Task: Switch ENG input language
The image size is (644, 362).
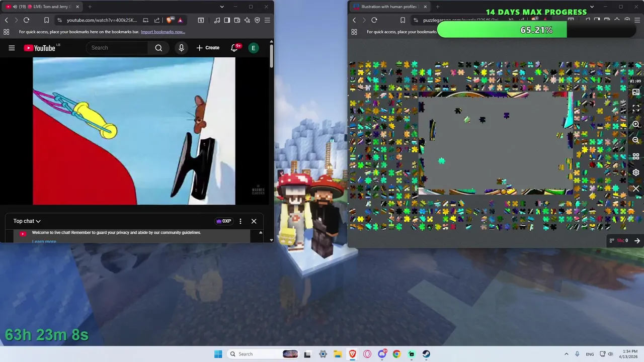Action: pyautogui.click(x=590, y=354)
